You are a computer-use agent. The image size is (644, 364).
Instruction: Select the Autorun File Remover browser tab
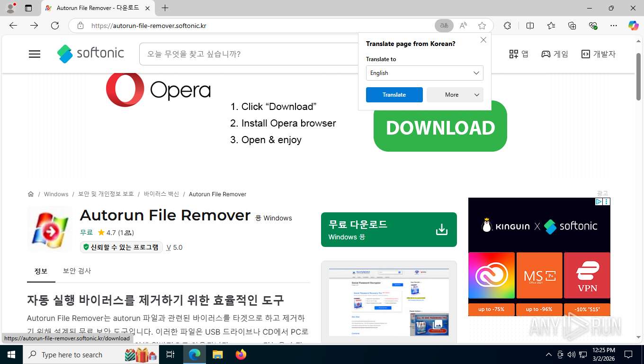(x=98, y=8)
